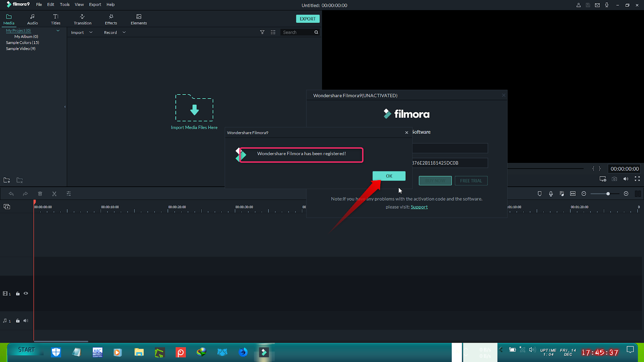Select My Album (0) in the tree
Screen dimensions: 644x362
(26, 37)
